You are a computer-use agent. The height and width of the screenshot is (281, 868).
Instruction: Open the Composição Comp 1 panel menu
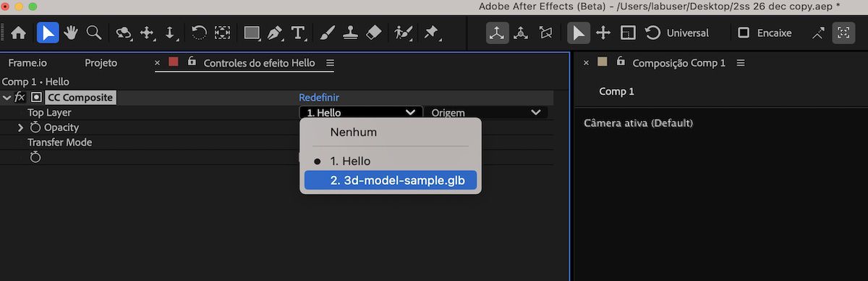coord(741,63)
